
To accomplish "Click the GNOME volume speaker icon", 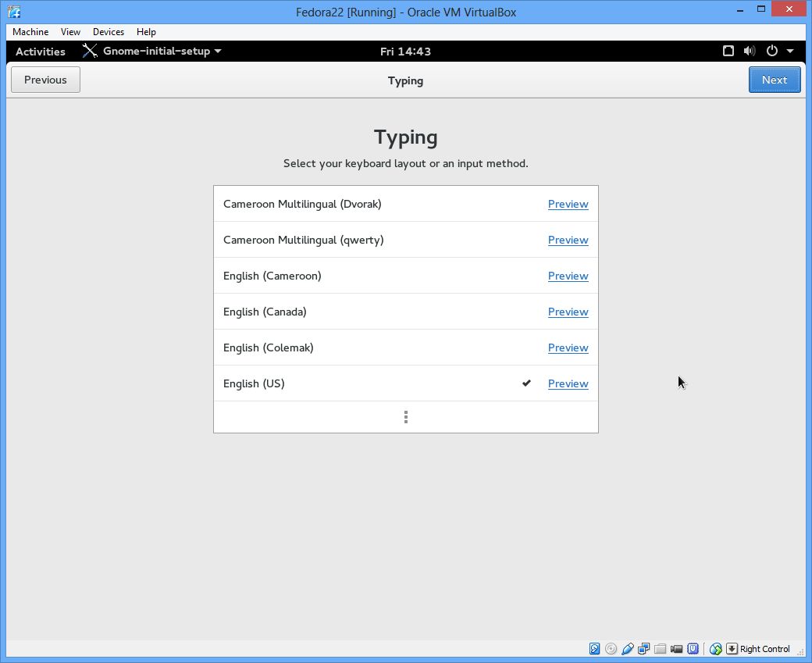I will pyautogui.click(x=750, y=51).
